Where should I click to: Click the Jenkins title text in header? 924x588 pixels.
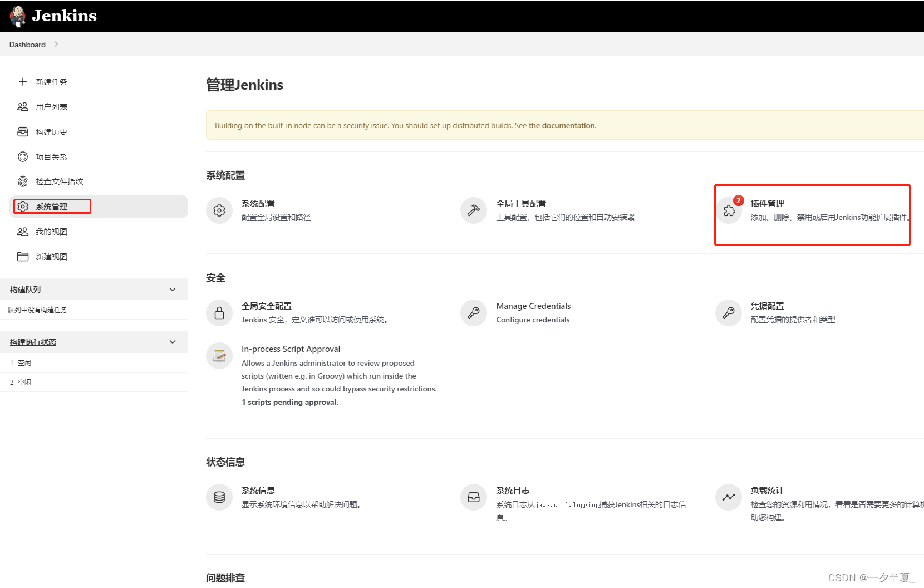point(64,16)
